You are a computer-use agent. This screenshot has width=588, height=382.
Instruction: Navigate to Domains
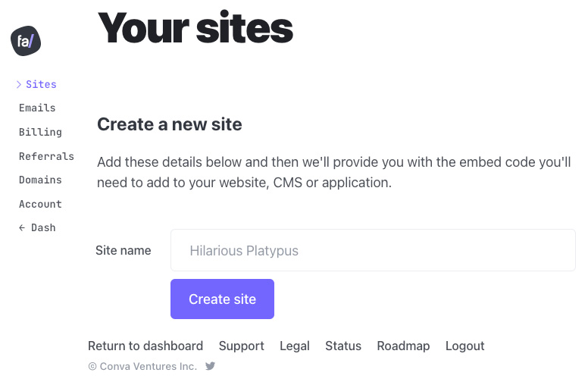tap(40, 180)
